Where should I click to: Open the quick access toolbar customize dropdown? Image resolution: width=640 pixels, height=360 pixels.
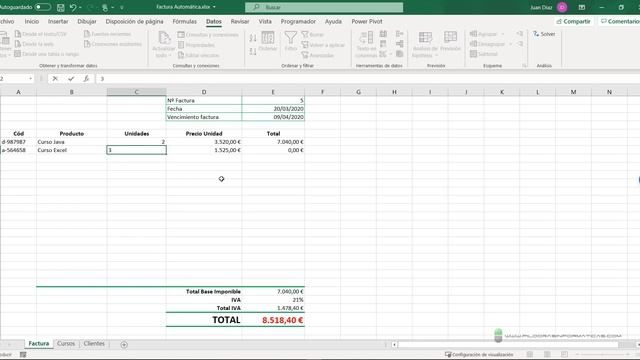(122, 7)
